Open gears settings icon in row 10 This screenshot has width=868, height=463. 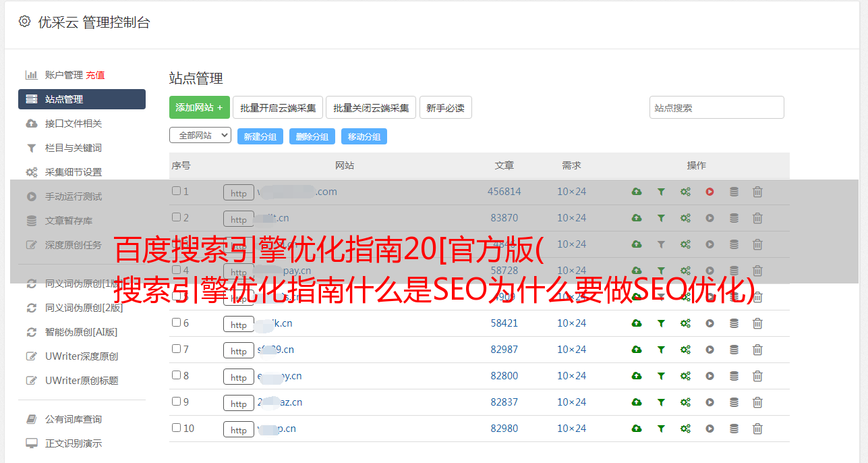(x=685, y=429)
